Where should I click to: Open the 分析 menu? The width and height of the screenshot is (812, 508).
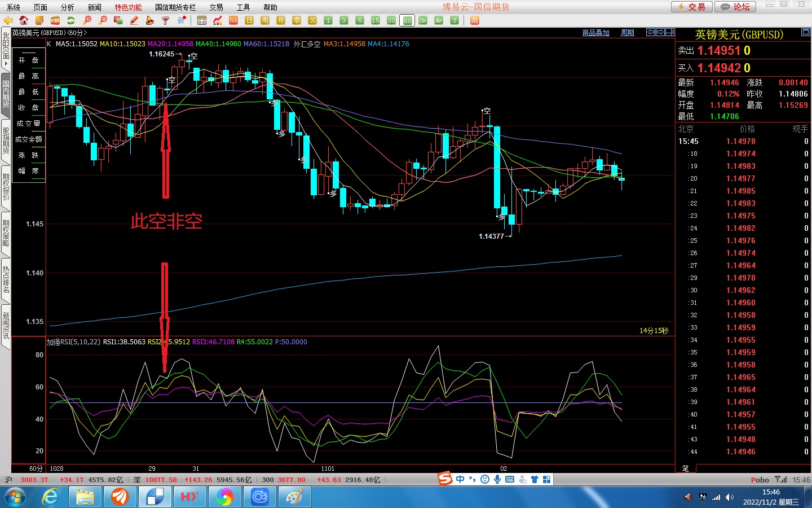click(68, 7)
